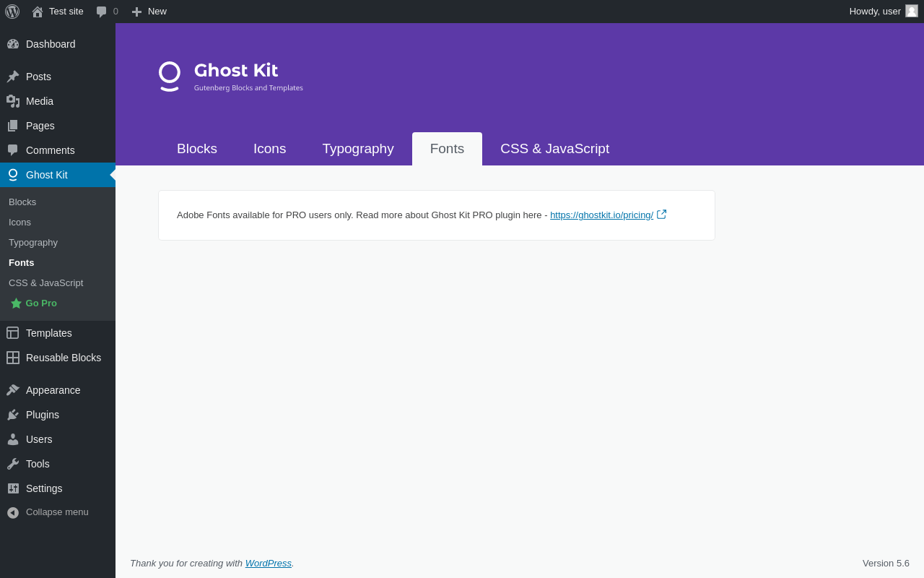Open Posts menu item
This screenshot has width=924, height=578.
click(x=58, y=77)
